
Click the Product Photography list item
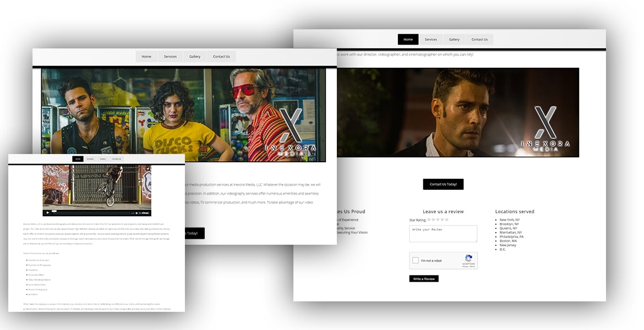pos(38,290)
